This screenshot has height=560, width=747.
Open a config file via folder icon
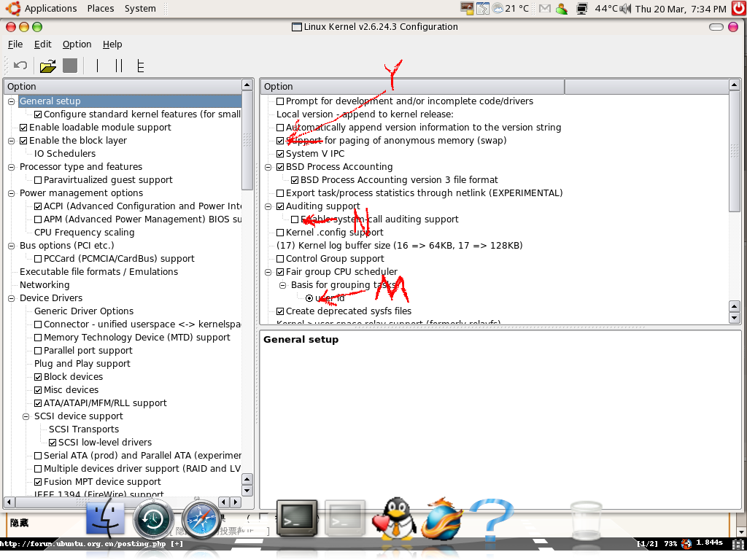coord(47,66)
